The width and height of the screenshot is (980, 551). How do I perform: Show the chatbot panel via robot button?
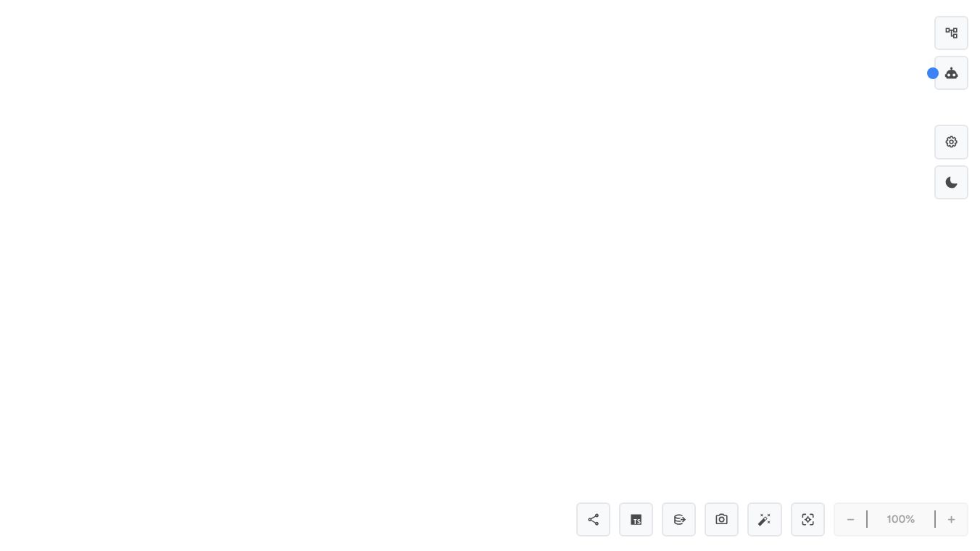[951, 73]
